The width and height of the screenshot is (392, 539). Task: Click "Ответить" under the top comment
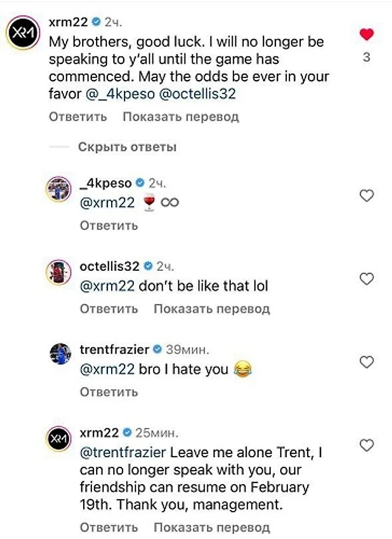(78, 117)
